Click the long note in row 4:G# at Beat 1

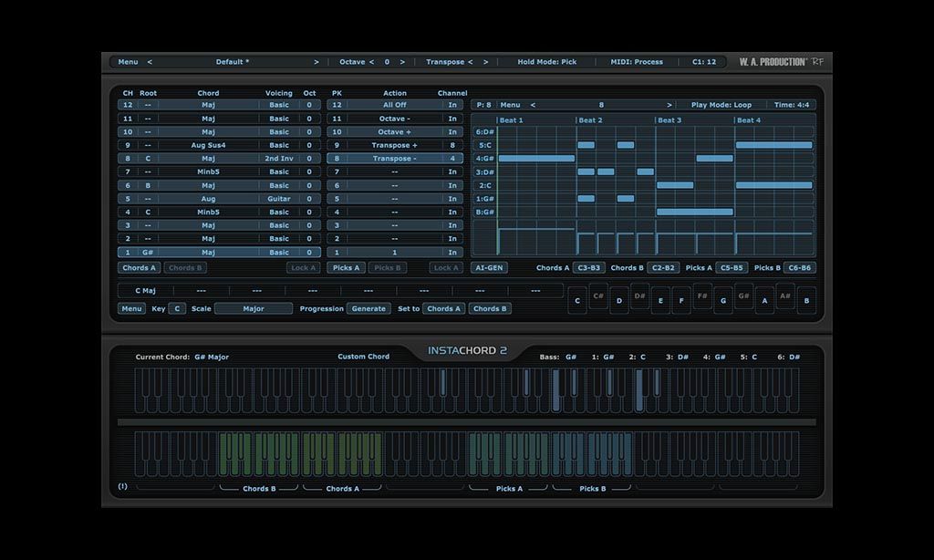[x=536, y=159]
